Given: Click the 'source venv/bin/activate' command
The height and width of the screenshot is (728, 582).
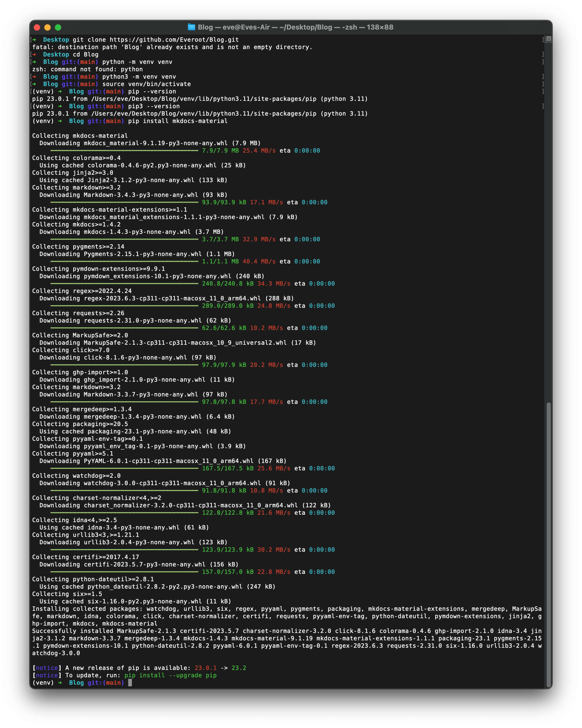Looking at the screenshot, I should pos(146,84).
